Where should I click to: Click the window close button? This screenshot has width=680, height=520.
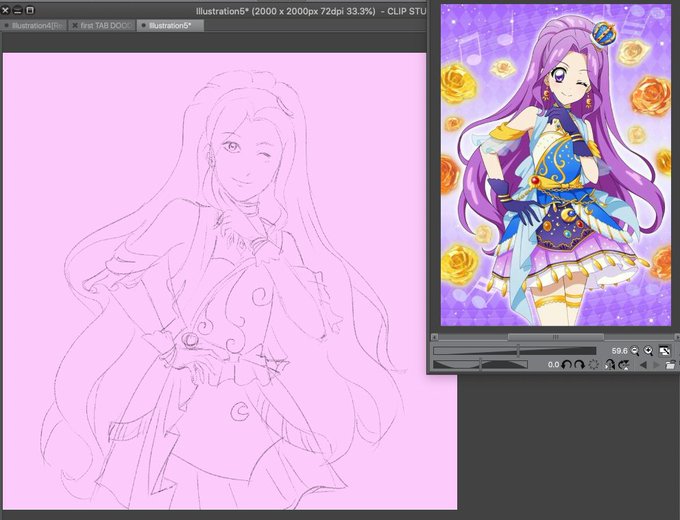point(5,10)
